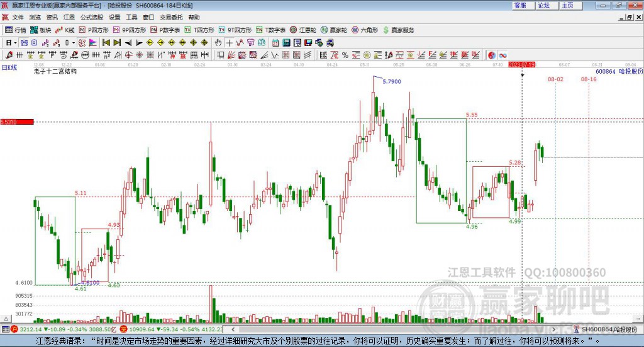This screenshot has width=644, height=347.
Task: Click Shenzhen index 10909.64 status entry
Action: [x=171, y=329]
